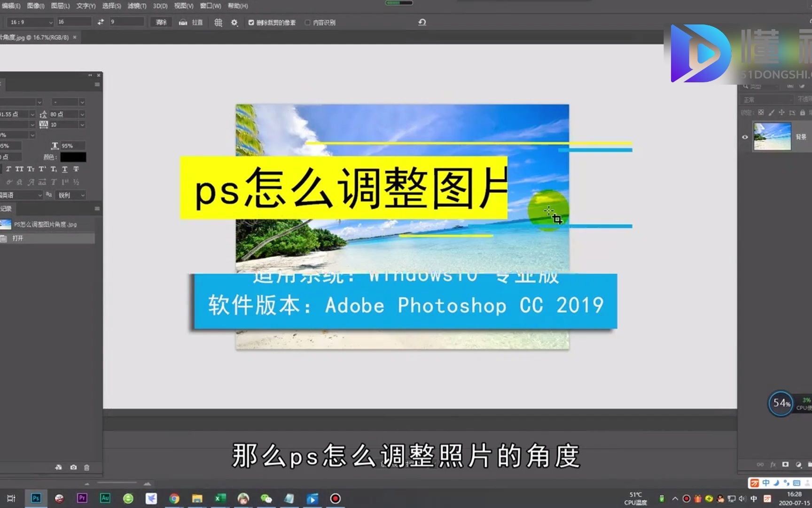Open the 文字(Y) menu
Image resolution: width=812 pixels, height=508 pixels.
coord(86,6)
